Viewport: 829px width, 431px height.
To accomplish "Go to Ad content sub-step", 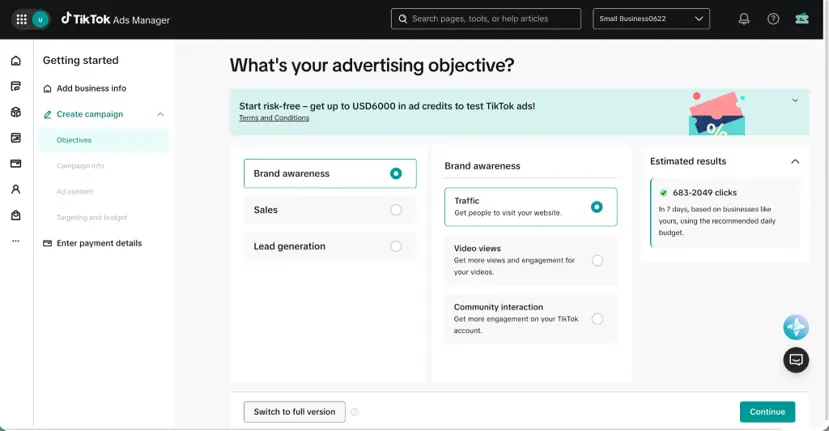I will point(75,191).
